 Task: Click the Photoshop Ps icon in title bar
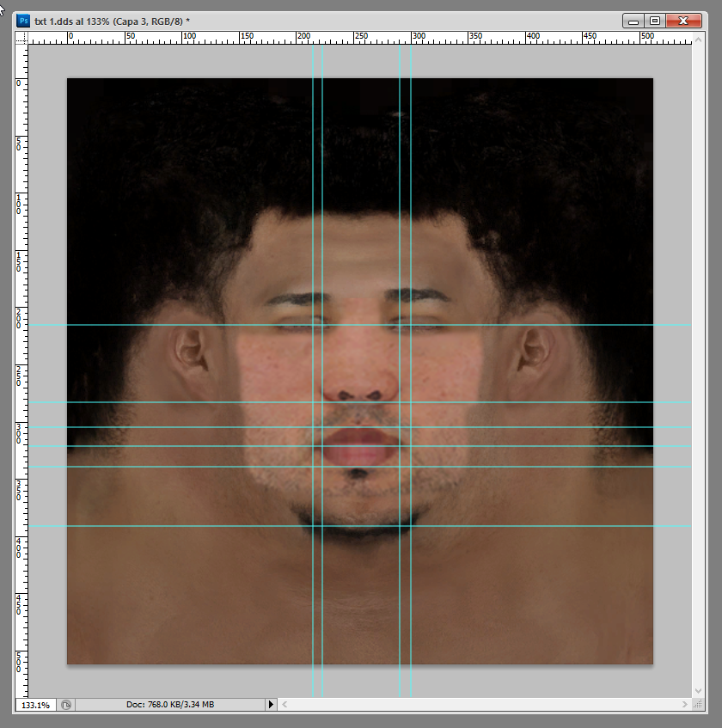point(23,21)
